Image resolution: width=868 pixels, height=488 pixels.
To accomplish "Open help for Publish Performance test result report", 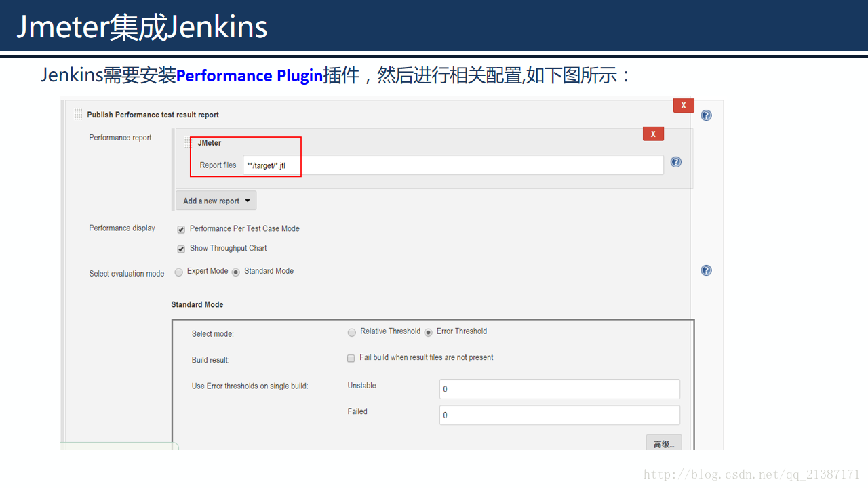I will 706,115.
